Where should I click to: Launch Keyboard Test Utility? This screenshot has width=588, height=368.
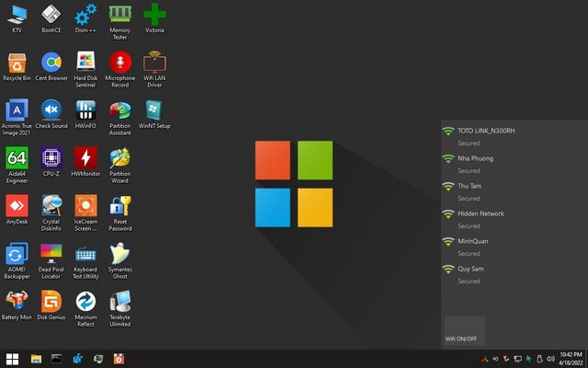click(x=85, y=261)
